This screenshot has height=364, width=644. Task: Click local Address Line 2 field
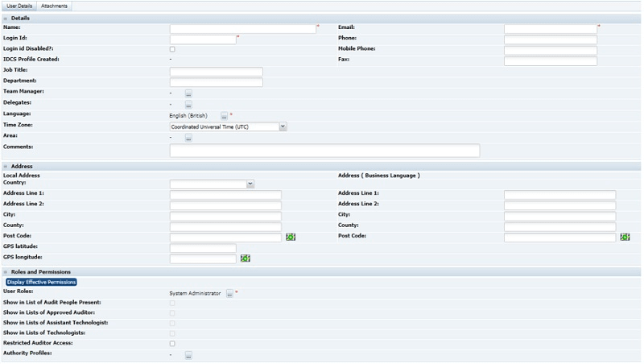[x=225, y=205]
